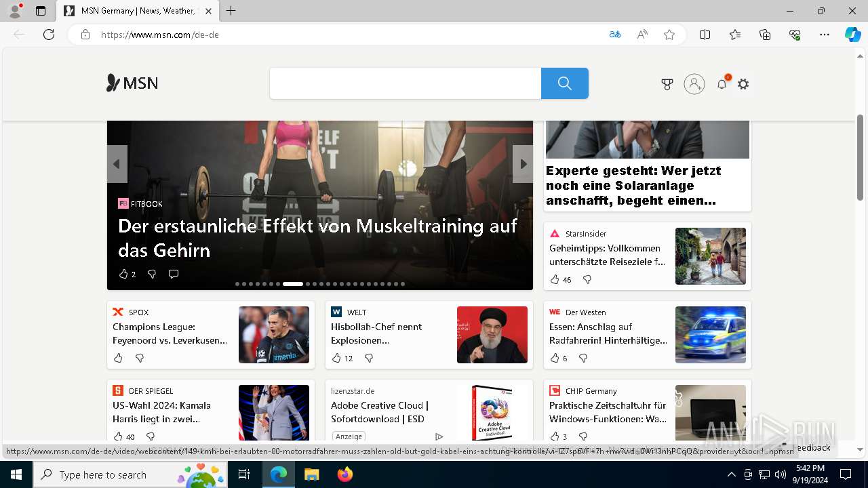Screen dimensions: 868x488
Task: Open Muskeltraining auf das Gehirn headline
Action: [317, 238]
